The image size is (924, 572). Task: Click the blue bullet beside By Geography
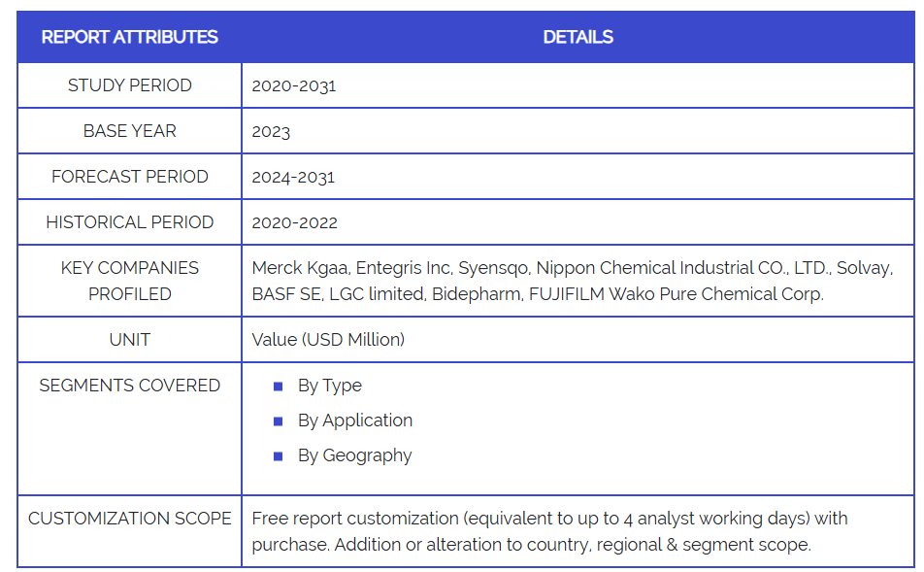(279, 456)
